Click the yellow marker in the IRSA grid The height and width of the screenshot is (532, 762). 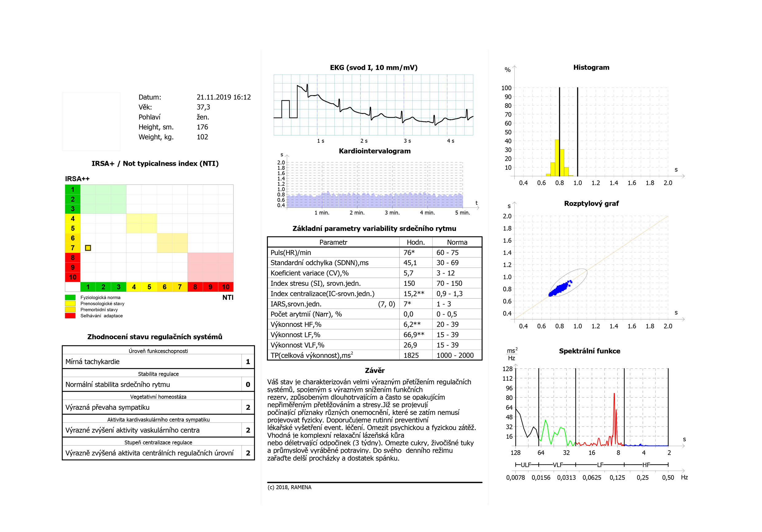(88, 248)
